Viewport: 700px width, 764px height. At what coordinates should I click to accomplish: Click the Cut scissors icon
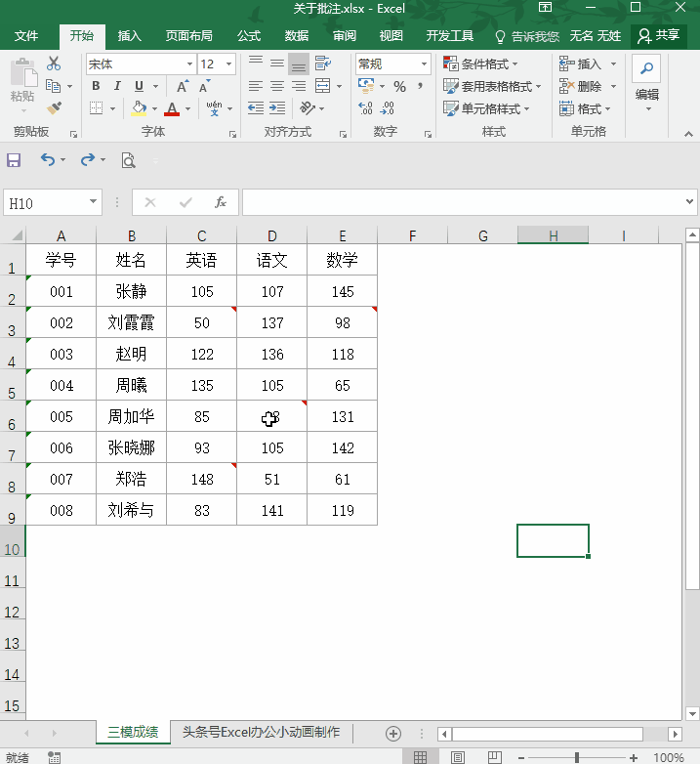(54, 64)
